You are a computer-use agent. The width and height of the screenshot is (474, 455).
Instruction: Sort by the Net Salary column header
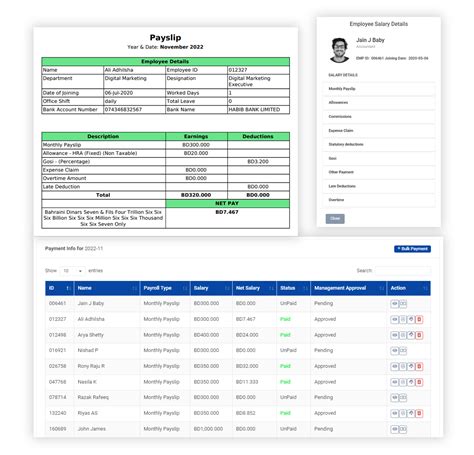[x=254, y=288]
